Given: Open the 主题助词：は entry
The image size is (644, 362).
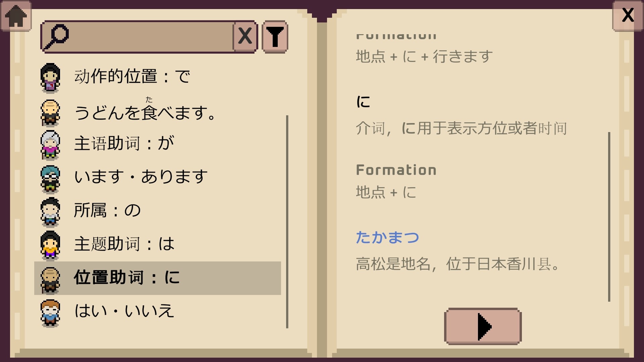Looking at the screenshot, I should coord(124,245).
